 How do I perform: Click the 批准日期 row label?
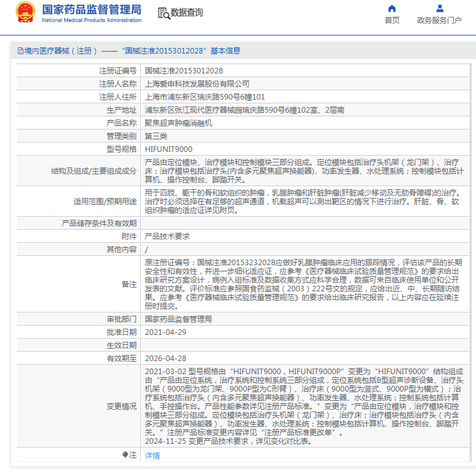121,332
